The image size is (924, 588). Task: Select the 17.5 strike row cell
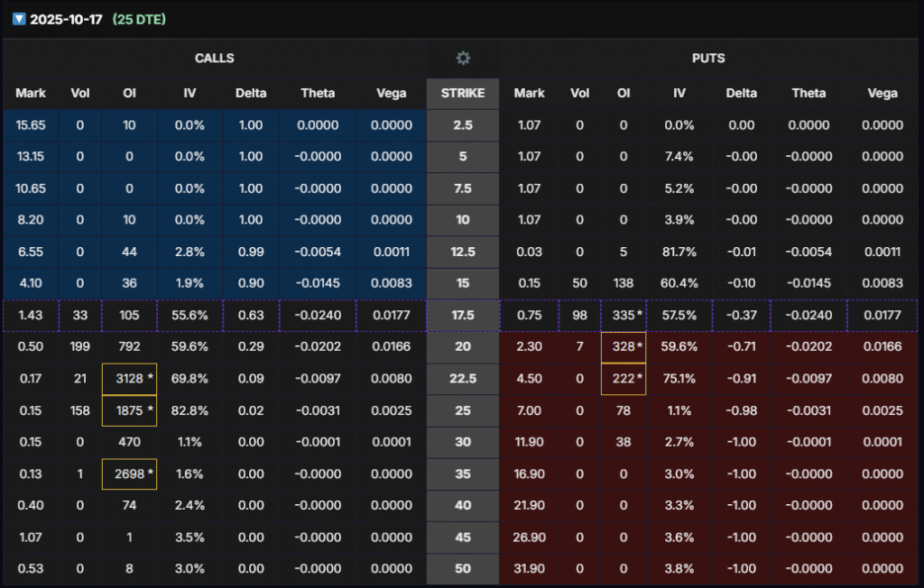point(463,316)
